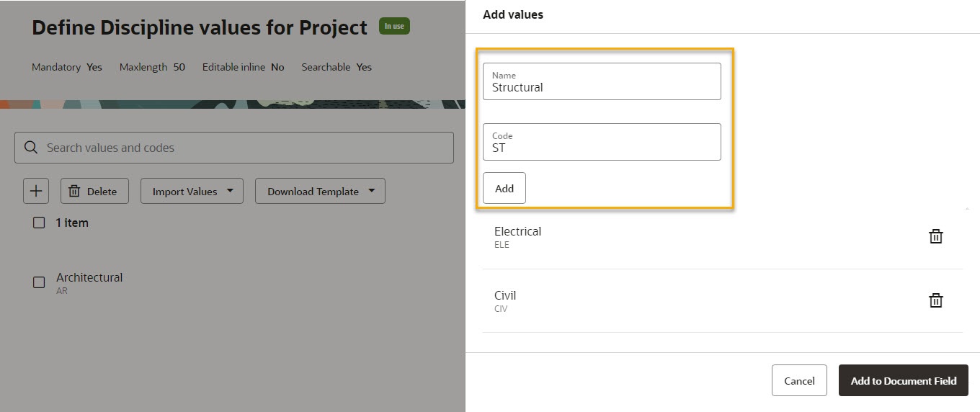Click the trash icon on Delete button
980x412 pixels.
74,191
